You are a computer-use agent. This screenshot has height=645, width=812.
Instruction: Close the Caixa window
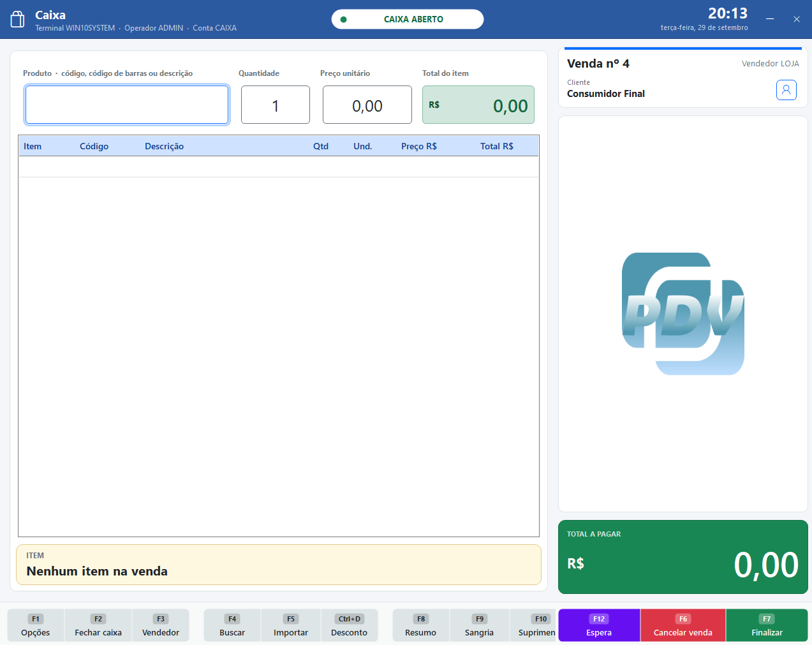797,19
